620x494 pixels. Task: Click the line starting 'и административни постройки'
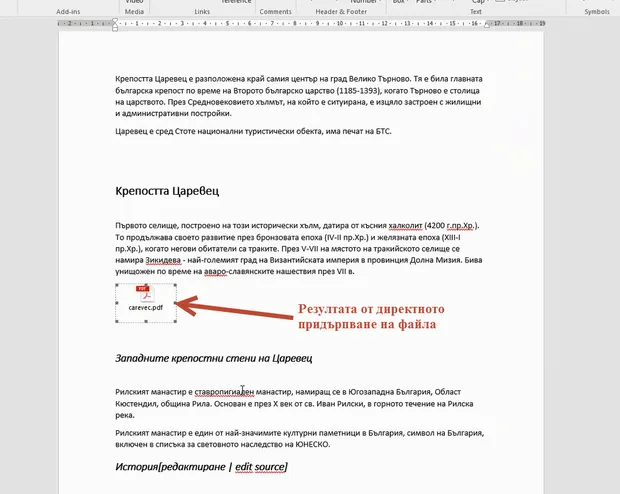[x=174, y=114]
